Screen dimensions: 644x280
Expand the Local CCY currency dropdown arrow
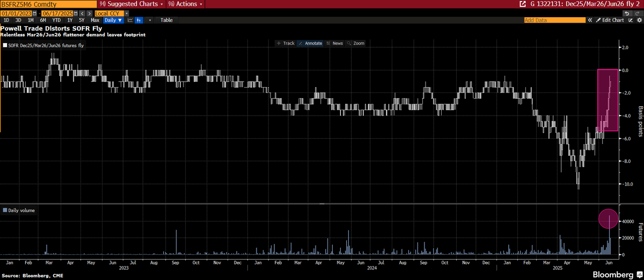pos(127,13)
